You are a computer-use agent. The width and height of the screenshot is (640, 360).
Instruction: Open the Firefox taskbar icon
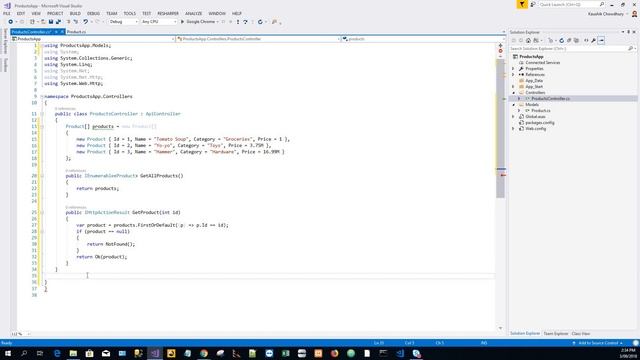point(334,353)
